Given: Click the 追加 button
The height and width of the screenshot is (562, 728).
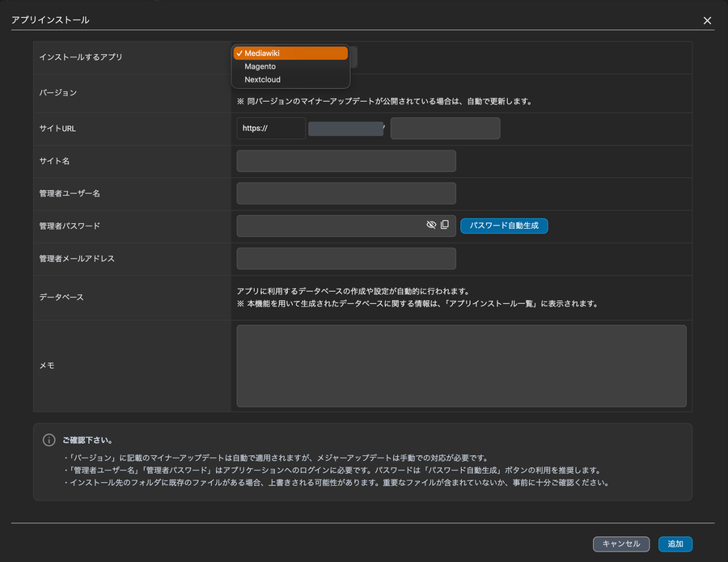Looking at the screenshot, I should (675, 544).
